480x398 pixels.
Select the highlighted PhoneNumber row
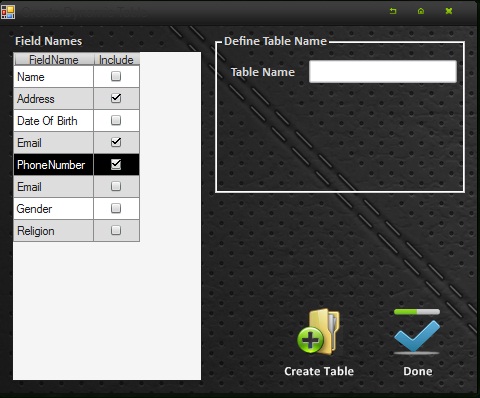click(x=76, y=165)
